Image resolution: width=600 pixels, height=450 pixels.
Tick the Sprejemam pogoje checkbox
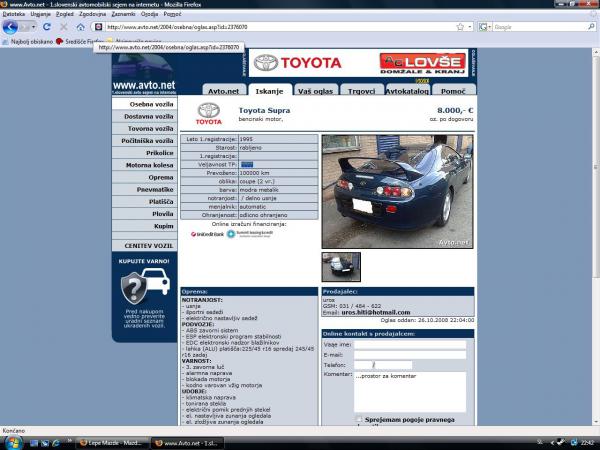point(360,420)
